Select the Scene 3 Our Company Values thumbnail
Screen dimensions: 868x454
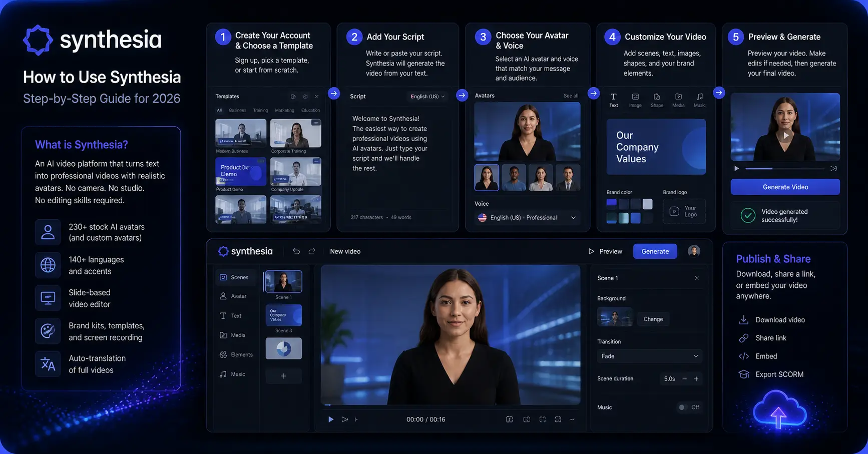point(284,315)
